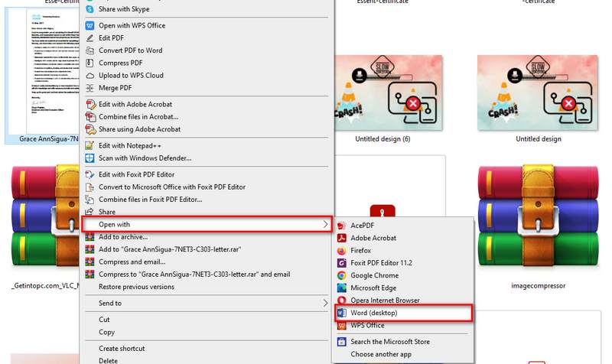Click the Compress PDF icon
Image resolution: width=612 pixels, height=364 pixels.
coord(90,63)
